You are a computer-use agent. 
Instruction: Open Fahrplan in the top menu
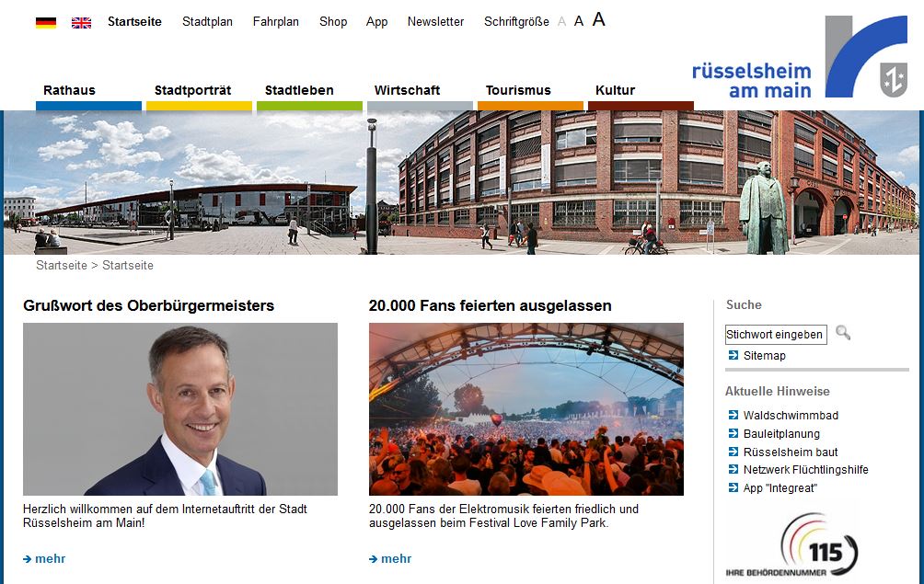[x=276, y=22]
